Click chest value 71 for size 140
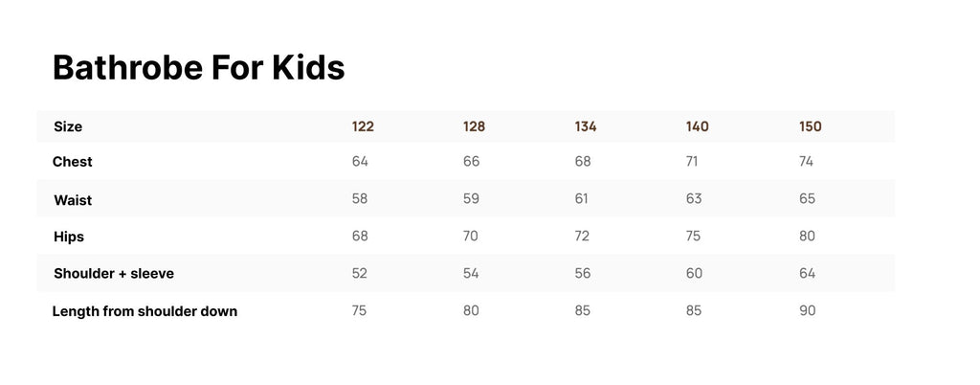The width and height of the screenshot is (980, 385). point(692,162)
